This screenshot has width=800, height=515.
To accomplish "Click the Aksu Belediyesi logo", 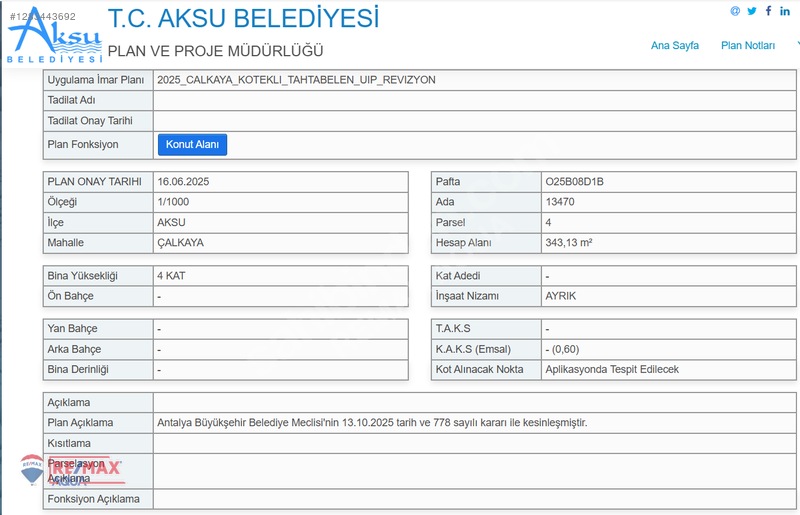I will click(55, 36).
